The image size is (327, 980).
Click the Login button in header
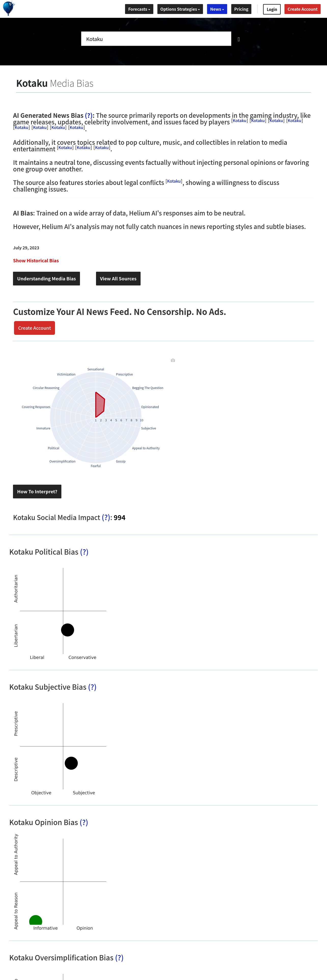pos(272,9)
